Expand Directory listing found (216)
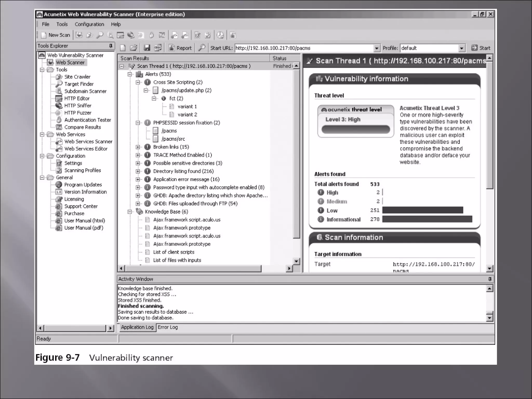This screenshot has height=399, width=532. [x=138, y=171]
